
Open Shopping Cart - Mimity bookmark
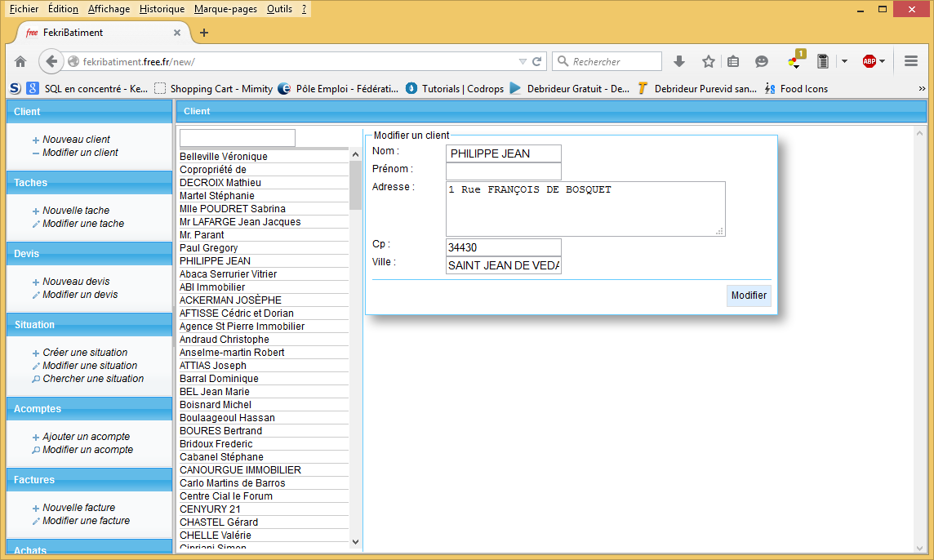[x=213, y=89]
